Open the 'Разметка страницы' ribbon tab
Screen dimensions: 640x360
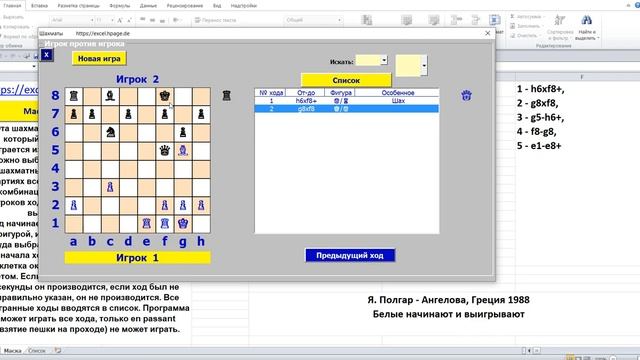[x=78, y=6]
